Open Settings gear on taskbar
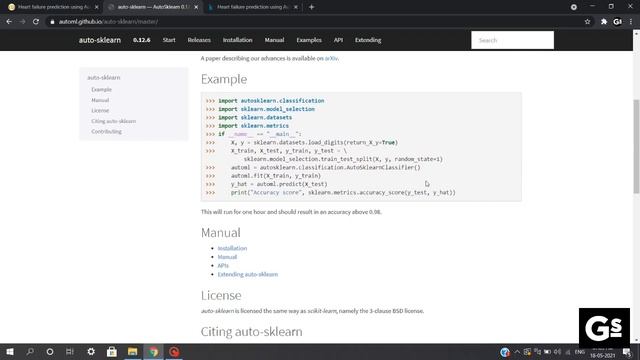Screen dimensions: 640x360 [91, 351]
